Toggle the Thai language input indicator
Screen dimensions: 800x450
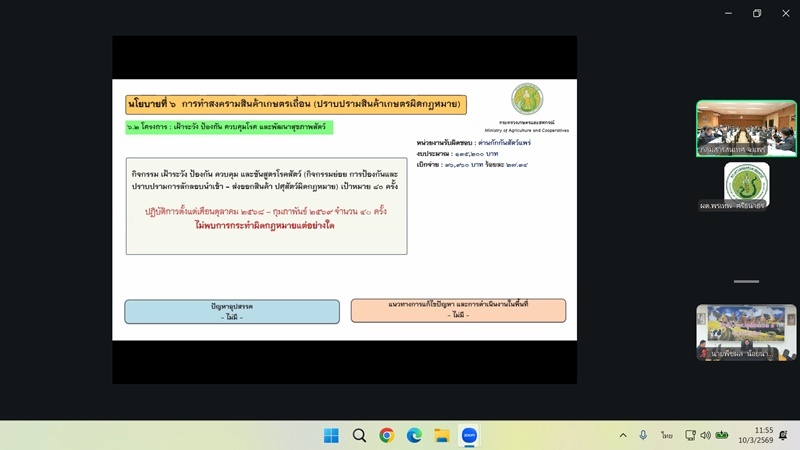[x=666, y=435]
